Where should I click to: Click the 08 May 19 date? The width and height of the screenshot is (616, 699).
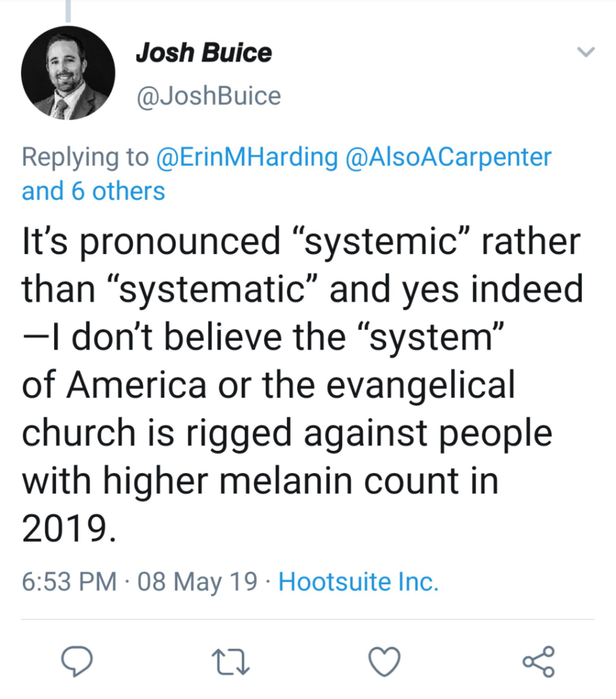click(197, 581)
